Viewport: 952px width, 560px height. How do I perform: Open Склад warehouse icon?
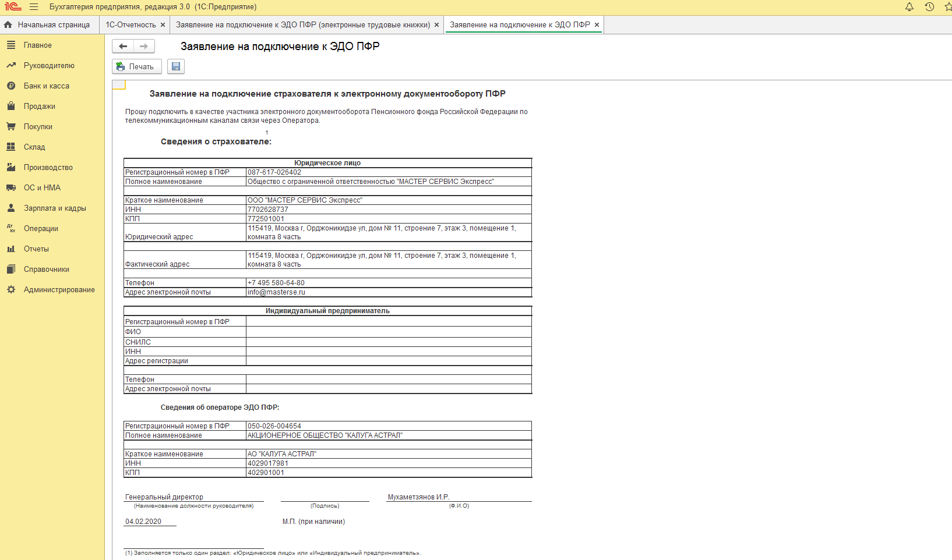click(x=11, y=147)
